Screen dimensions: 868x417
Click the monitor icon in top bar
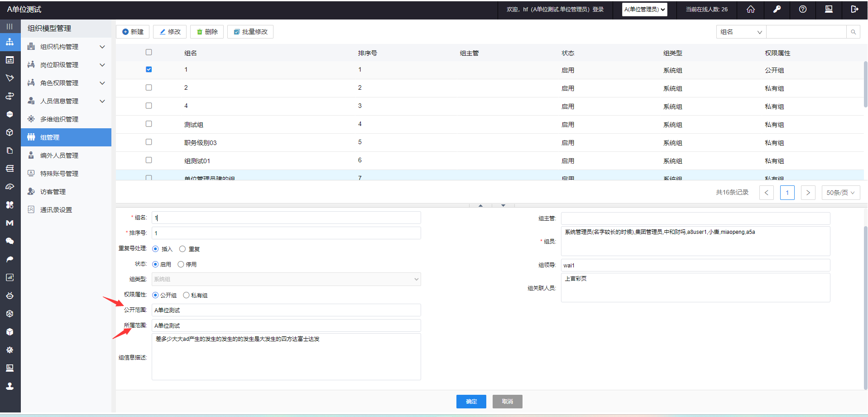829,10
